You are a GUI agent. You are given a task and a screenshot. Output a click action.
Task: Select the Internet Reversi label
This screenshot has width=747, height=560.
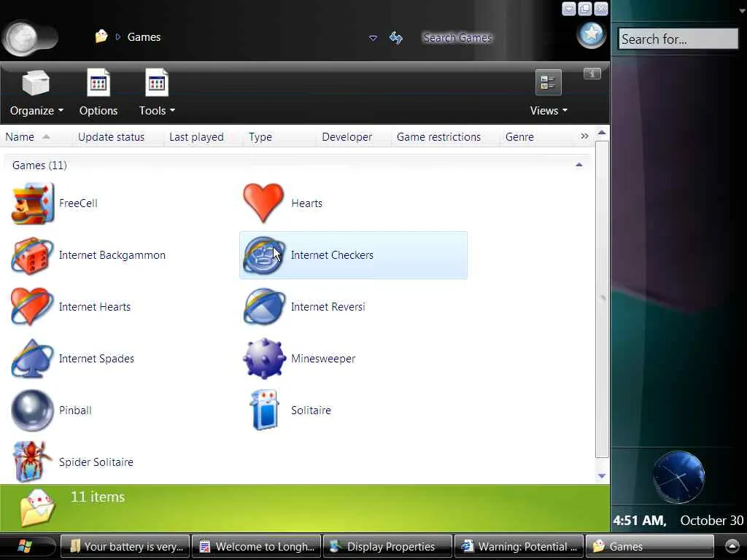328,307
